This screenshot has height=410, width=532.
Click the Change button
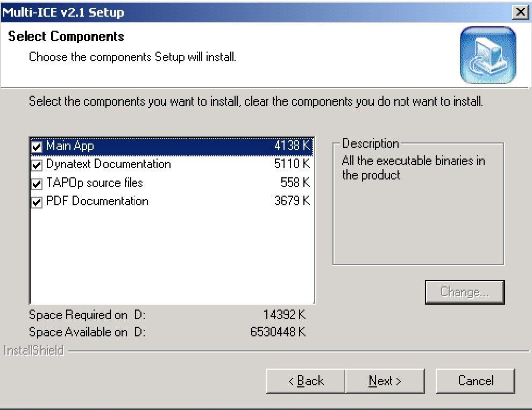[464, 292]
